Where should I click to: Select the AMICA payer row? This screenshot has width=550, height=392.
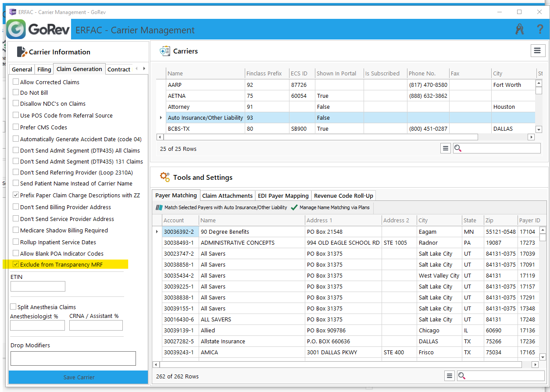tap(346, 352)
